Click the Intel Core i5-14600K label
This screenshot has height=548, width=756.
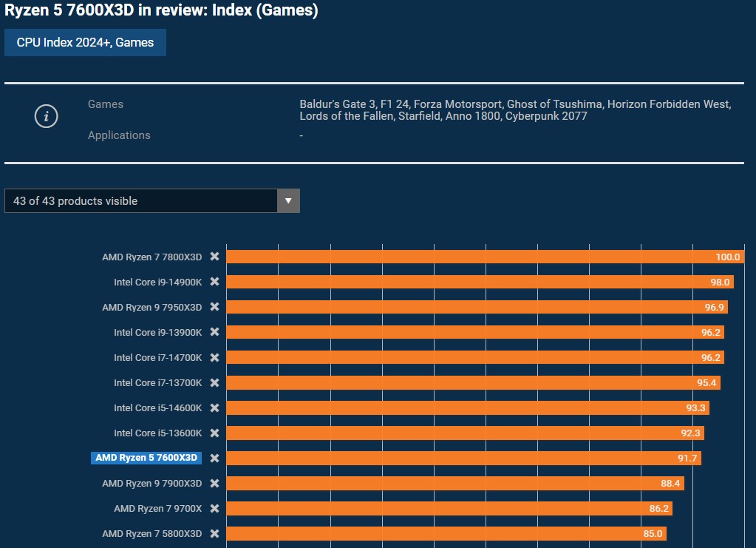[x=157, y=407]
